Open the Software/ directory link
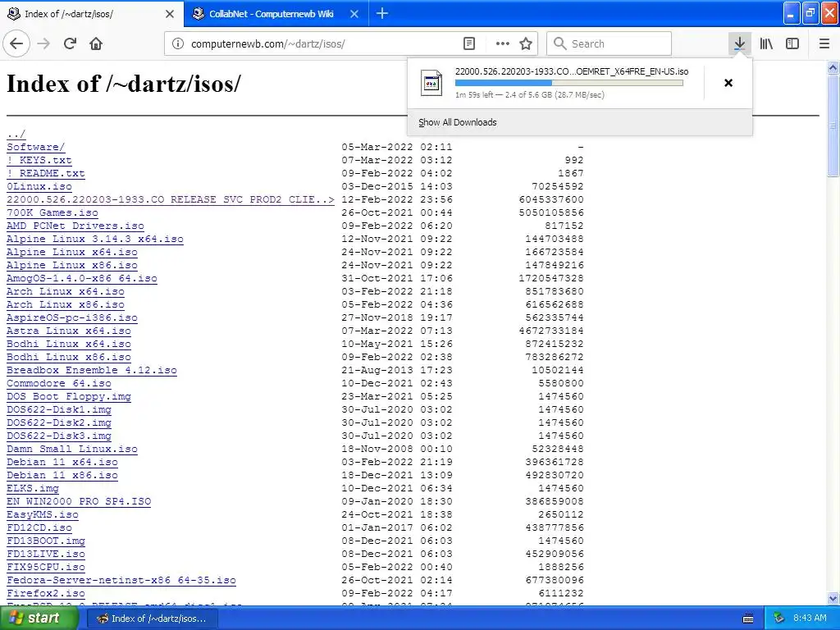Image resolution: width=840 pixels, height=630 pixels. [x=36, y=147]
